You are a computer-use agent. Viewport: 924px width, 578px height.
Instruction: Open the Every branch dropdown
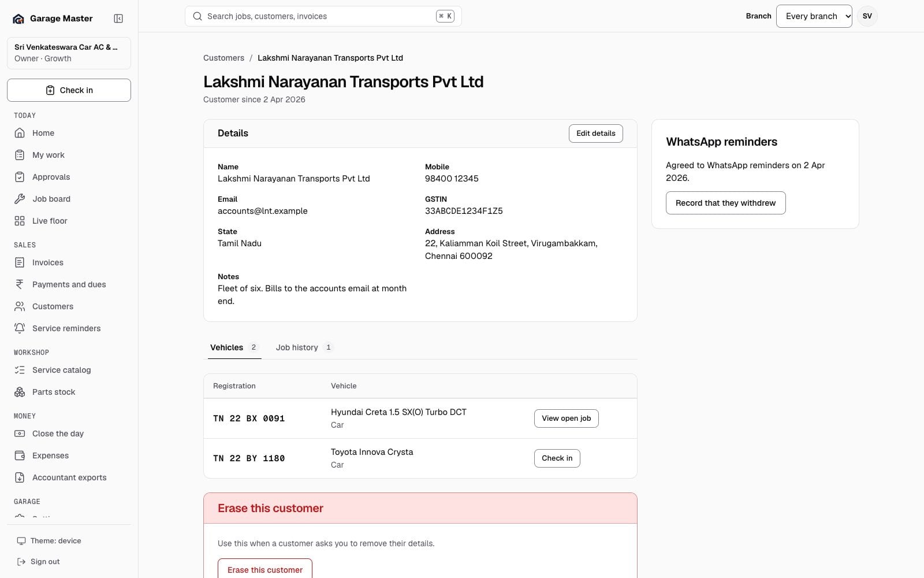pos(814,16)
